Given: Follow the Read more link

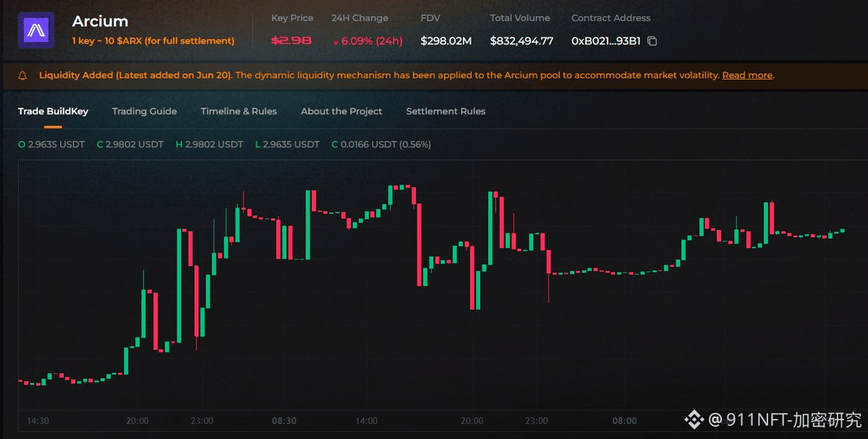Looking at the screenshot, I should (747, 75).
